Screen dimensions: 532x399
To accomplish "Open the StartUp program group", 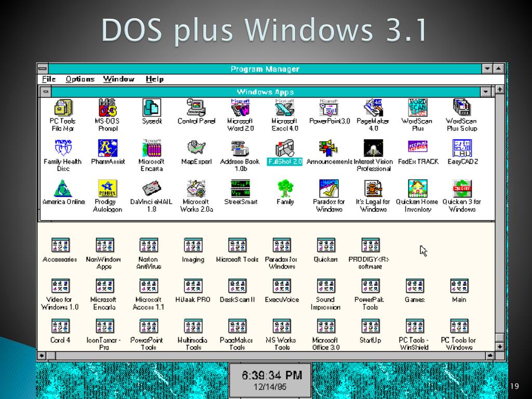I will (x=370, y=326).
